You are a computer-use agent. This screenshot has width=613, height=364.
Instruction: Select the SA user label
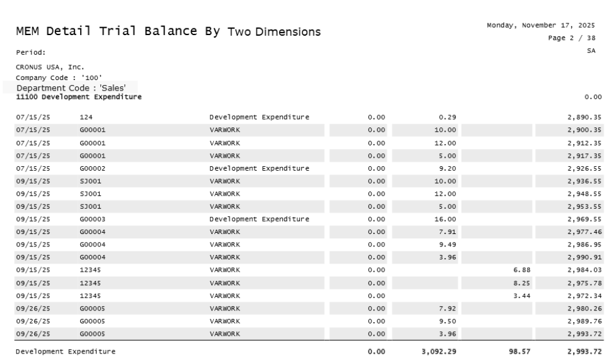tap(591, 51)
